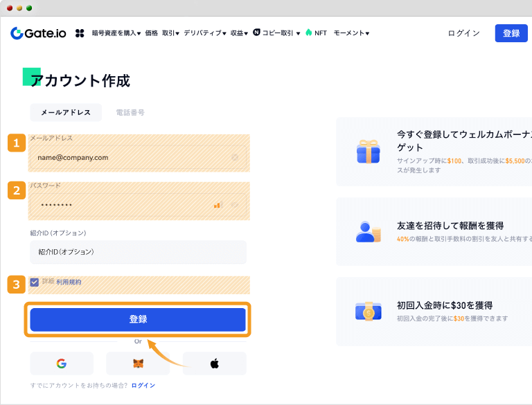Open the four-dot apps grid icon
Viewport: 532px width, 405px height.
click(x=80, y=33)
